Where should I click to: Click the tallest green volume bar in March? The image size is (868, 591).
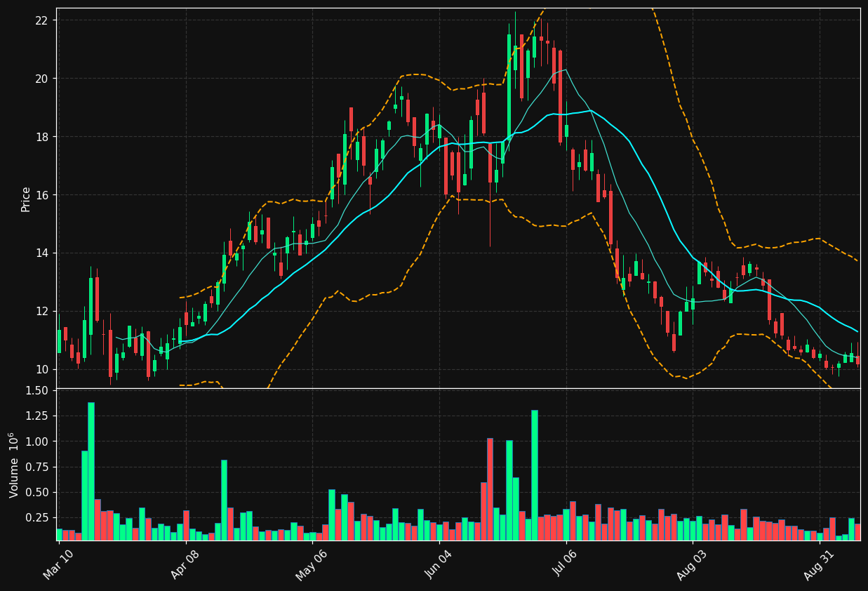[x=91, y=471]
